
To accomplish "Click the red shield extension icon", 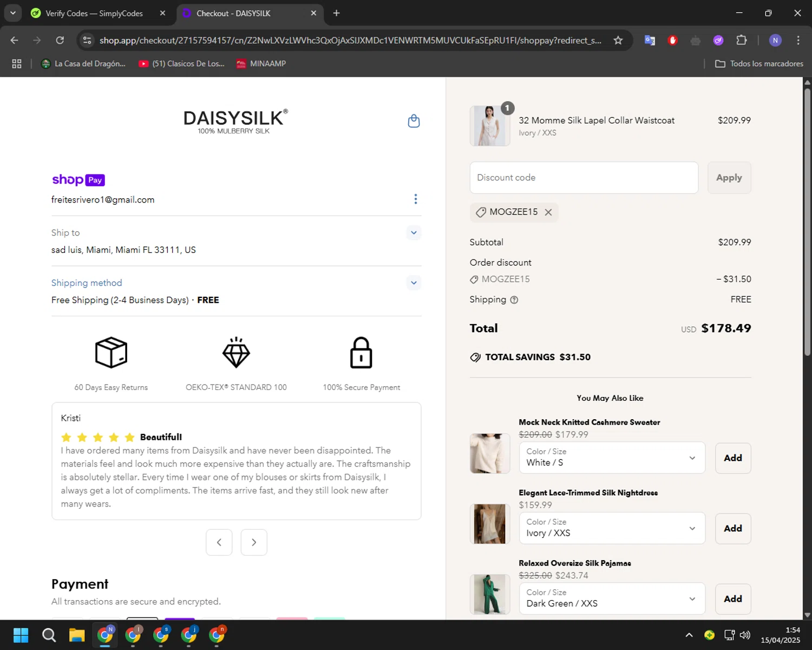I will point(673,40).
